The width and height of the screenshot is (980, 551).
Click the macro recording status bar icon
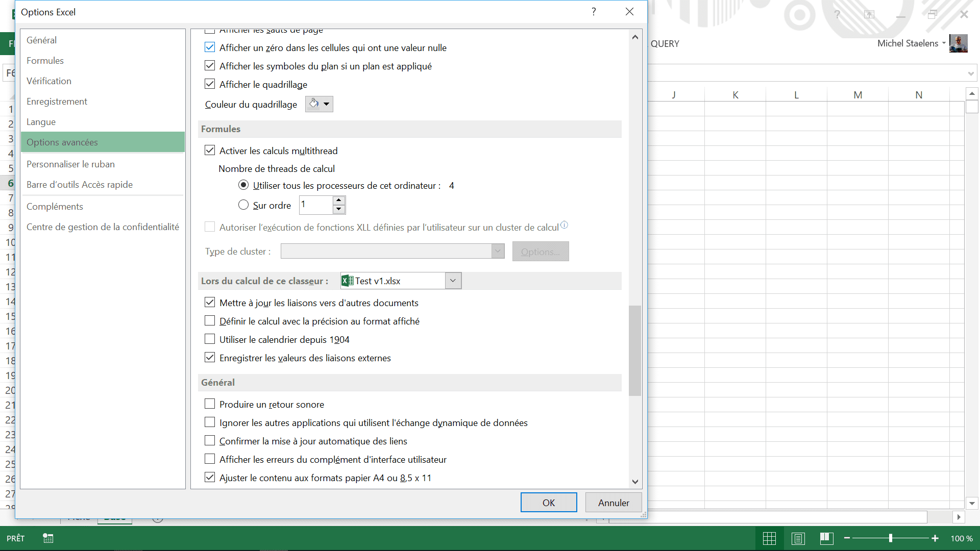point(48,538)
